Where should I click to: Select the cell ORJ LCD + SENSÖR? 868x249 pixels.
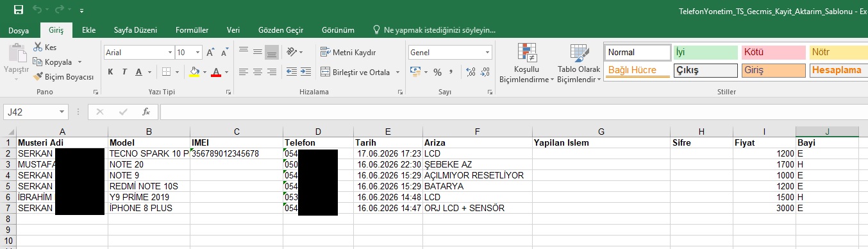point(478,209)
